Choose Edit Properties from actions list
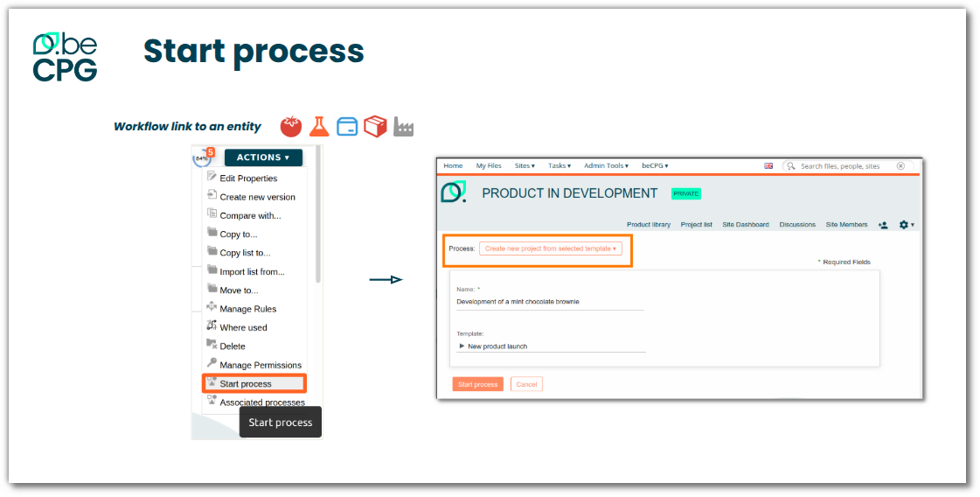980x497 pixels. click(x=248, y=178)
